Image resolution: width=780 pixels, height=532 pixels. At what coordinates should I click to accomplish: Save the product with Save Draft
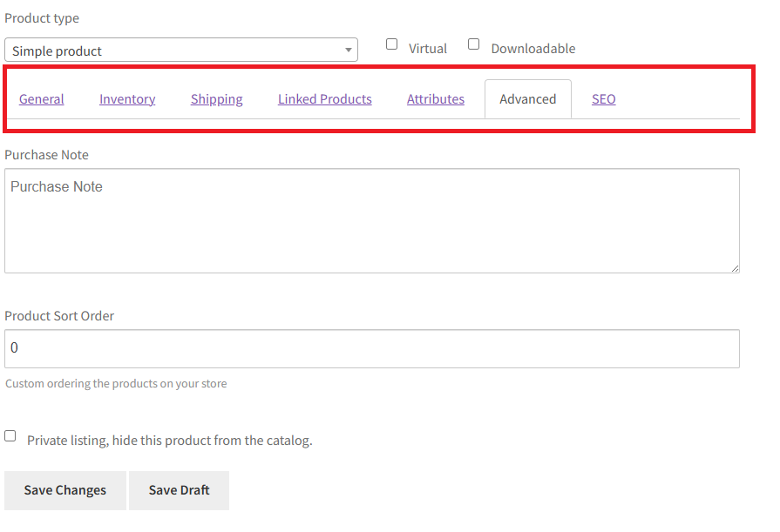coord(179,490)
